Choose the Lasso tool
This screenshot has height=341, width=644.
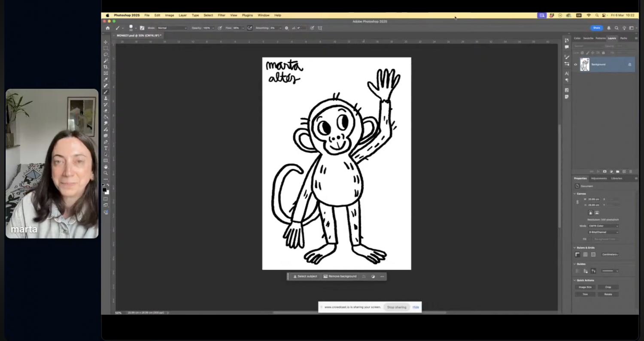(106, 54)
